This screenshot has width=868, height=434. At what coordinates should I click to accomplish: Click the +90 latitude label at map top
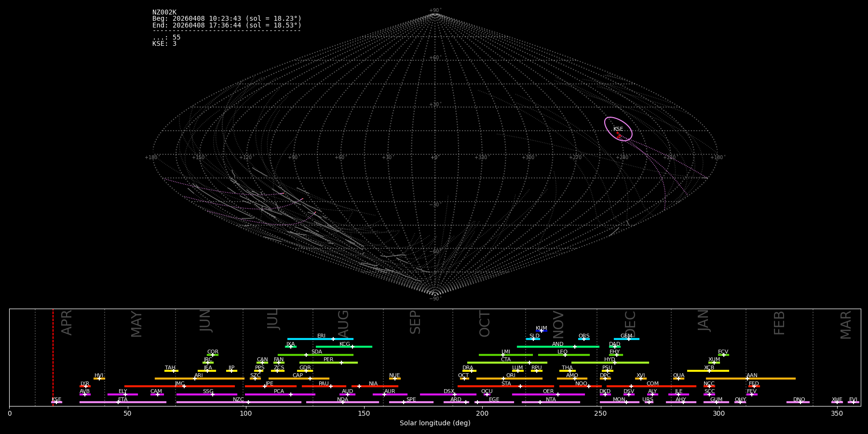coord(434,11)
